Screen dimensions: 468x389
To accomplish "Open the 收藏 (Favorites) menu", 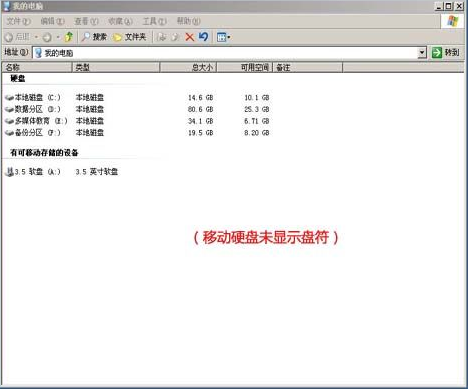I will [120, 21].
